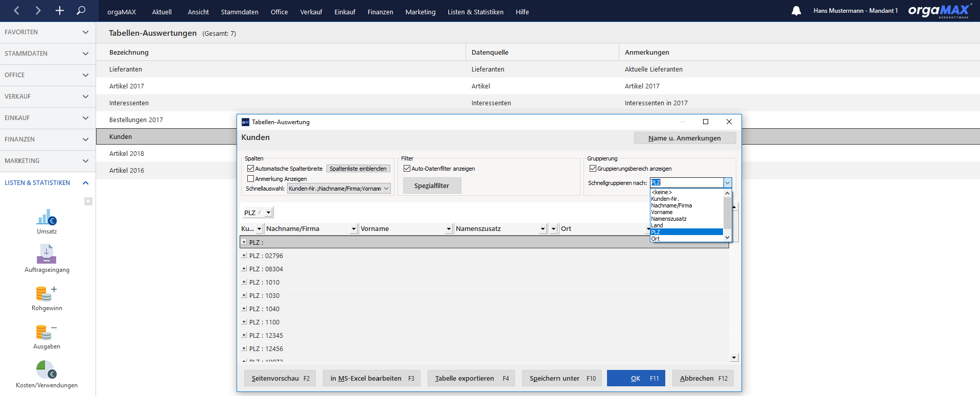Screen dimensions: 980x396
Task: Open the Auftragseingang icon
Action: point(46,254)
